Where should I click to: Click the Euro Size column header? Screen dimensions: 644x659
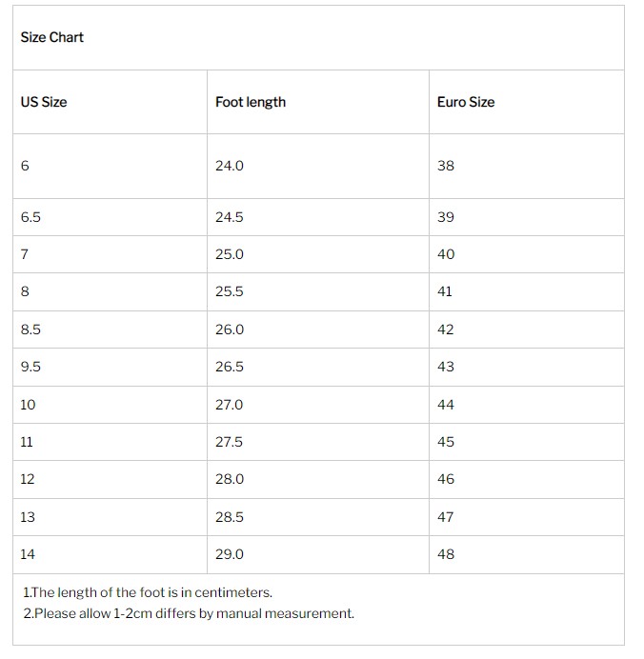pyautogui.click(x=466, y=102)
